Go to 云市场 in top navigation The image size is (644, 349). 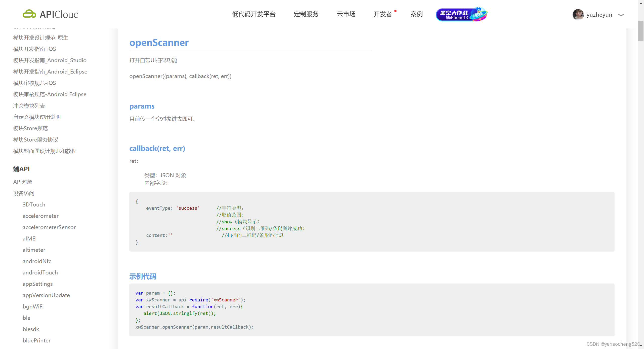click(346, 14)
